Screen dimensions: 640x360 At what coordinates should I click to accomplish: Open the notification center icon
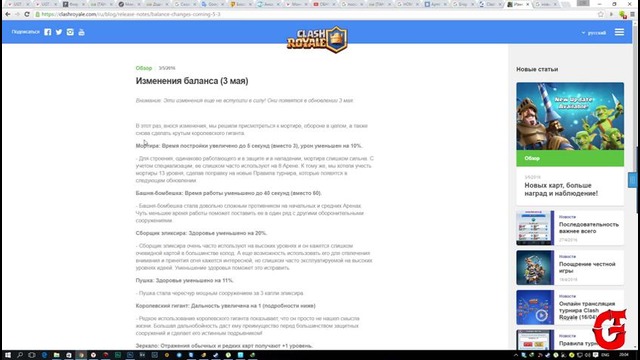point(596,355)
